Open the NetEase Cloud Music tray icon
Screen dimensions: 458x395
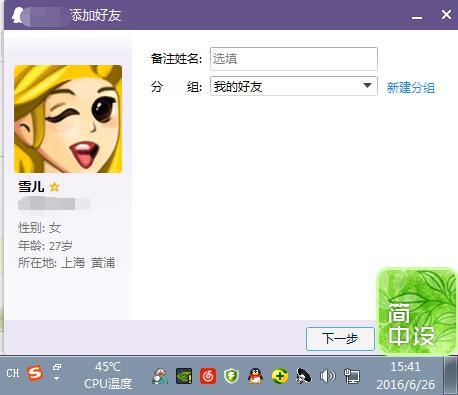point(208,376)
